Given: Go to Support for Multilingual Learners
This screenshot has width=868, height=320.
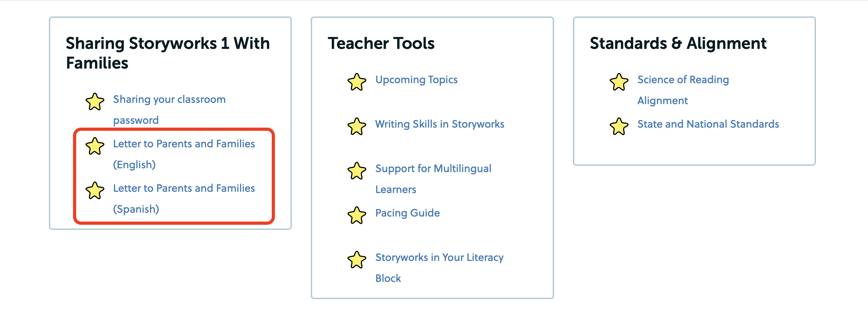Looking at the screenshot, I should pyautogui.click(x=433, y=169).
